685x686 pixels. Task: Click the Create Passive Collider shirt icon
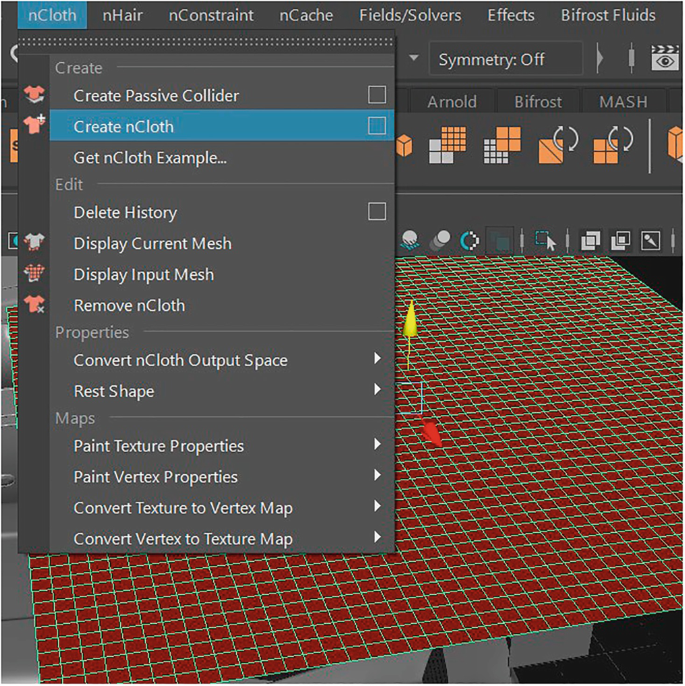pos(35,96)
